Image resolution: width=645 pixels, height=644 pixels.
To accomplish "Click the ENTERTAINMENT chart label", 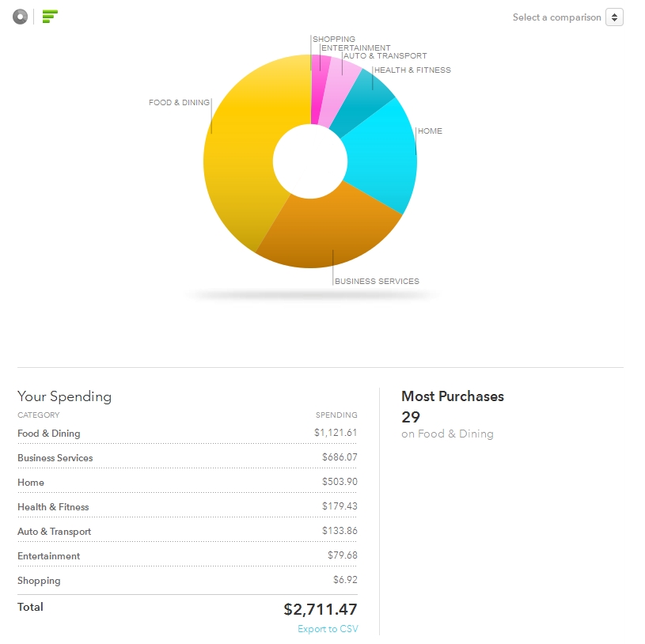I will (356, 47).
